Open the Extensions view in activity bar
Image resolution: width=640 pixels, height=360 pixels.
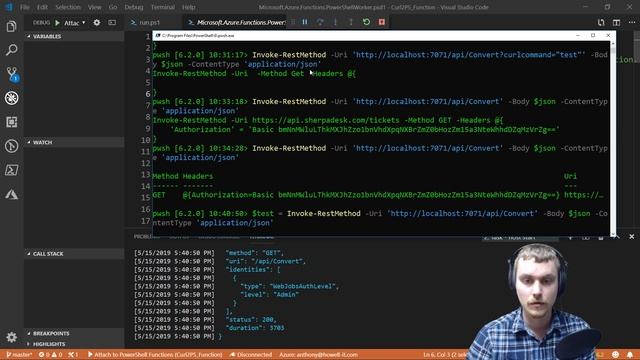(x=11, y=122)
